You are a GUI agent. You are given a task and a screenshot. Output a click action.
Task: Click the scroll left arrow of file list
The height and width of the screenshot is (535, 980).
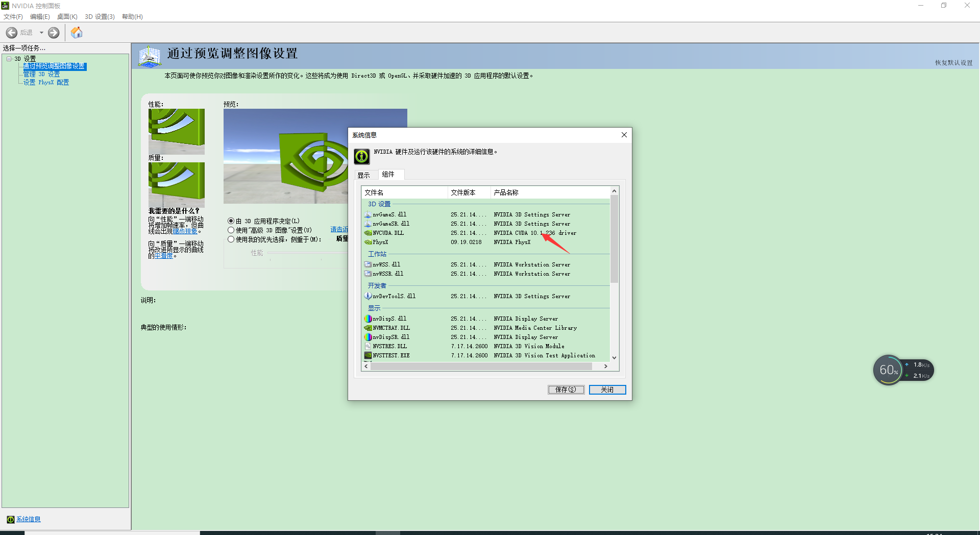click(366, 366)
